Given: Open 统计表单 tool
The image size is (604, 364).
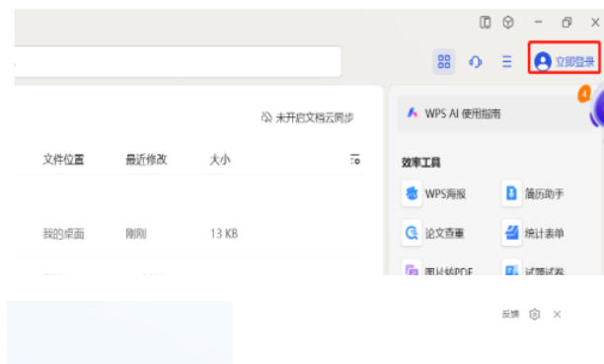Looking at the screenshot, I should pyautogui.click(x=534, y=233).
